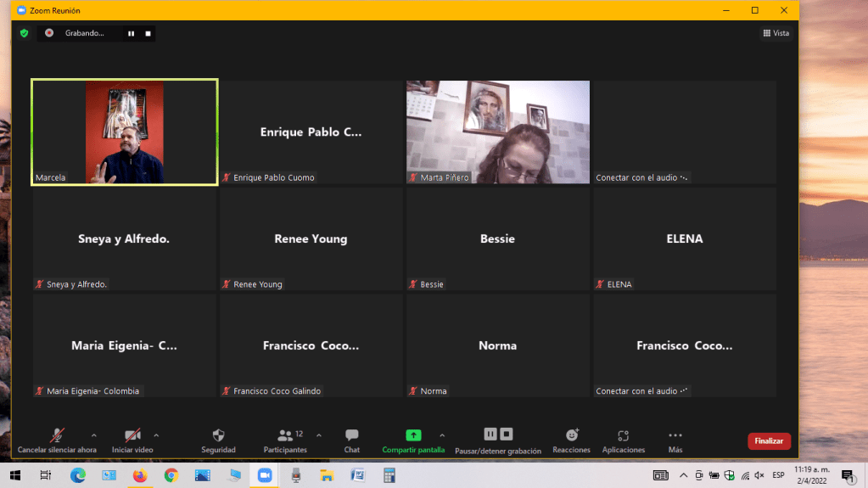Open the Vista layout menu
The width and height of the screenshot is (868, 488).
tap(776, 33)
